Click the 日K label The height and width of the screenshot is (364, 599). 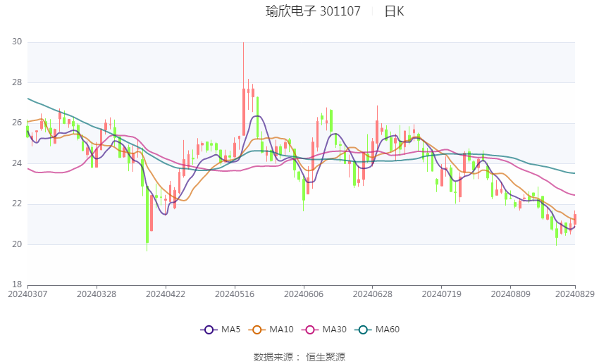[x=394, y=11]
